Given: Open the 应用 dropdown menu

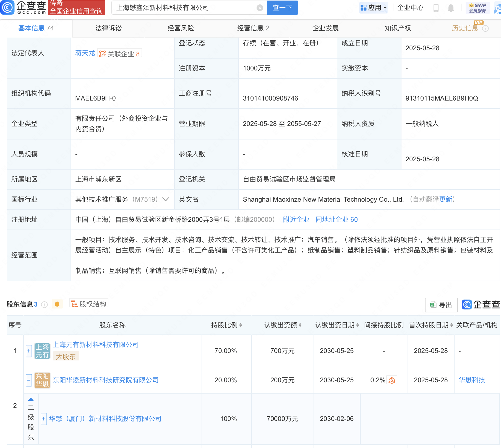Looking at the screenshot, I should click(x=374, y=8).
